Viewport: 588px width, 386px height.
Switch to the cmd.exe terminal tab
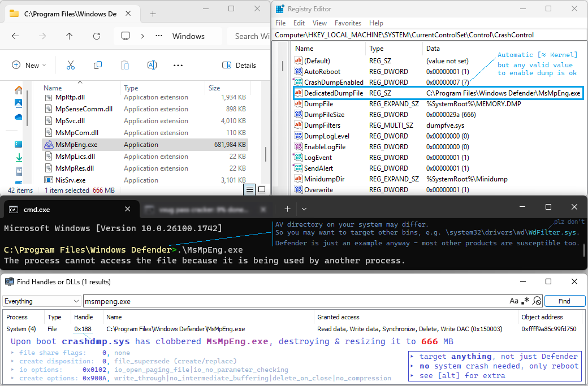[37, 209]
